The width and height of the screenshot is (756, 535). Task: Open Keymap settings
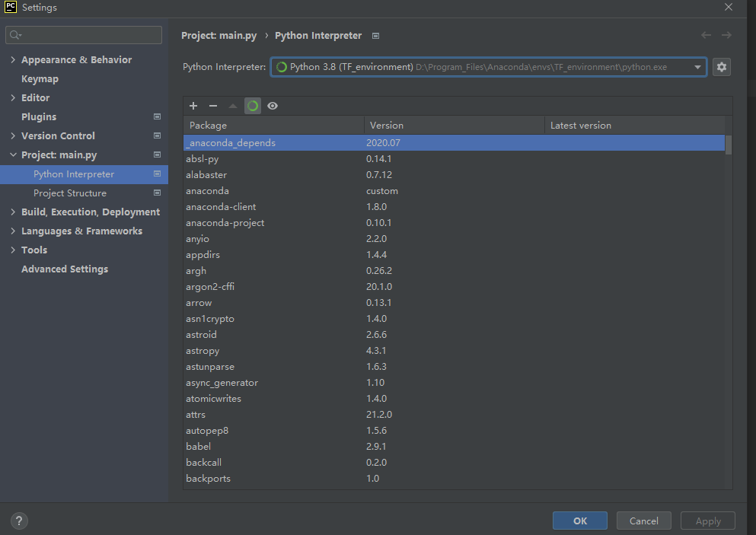tap(40, 79)
